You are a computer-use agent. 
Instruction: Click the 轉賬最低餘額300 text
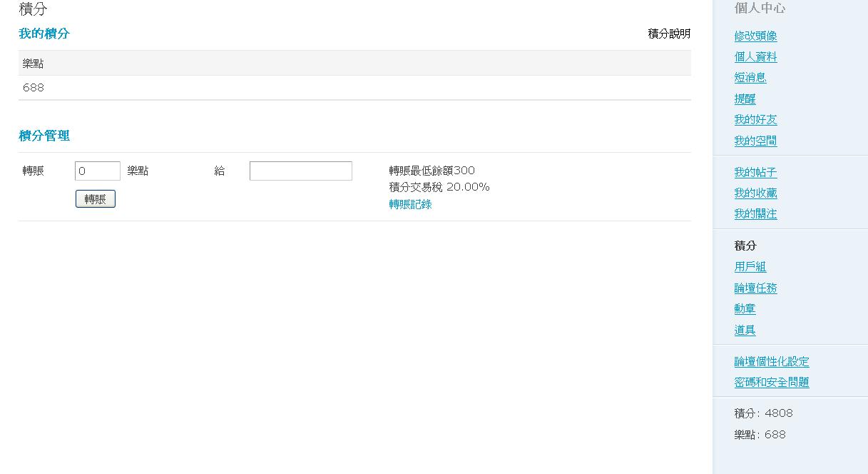click(432, 171)
